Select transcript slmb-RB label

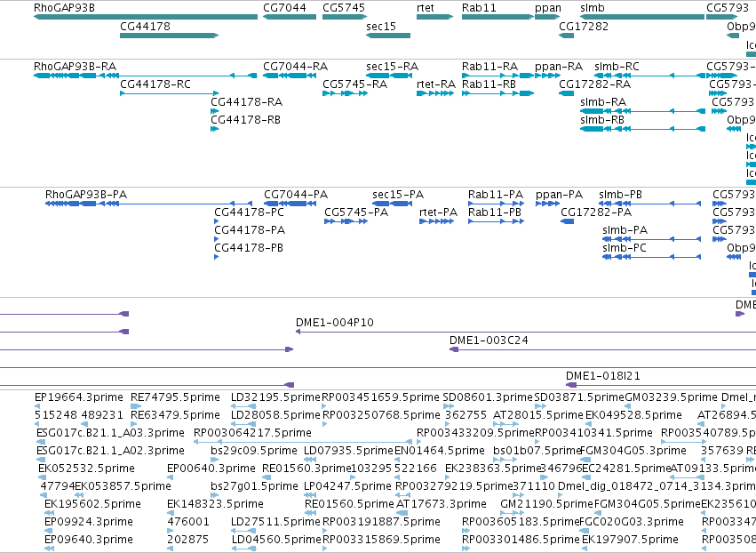tap(602, 120)
